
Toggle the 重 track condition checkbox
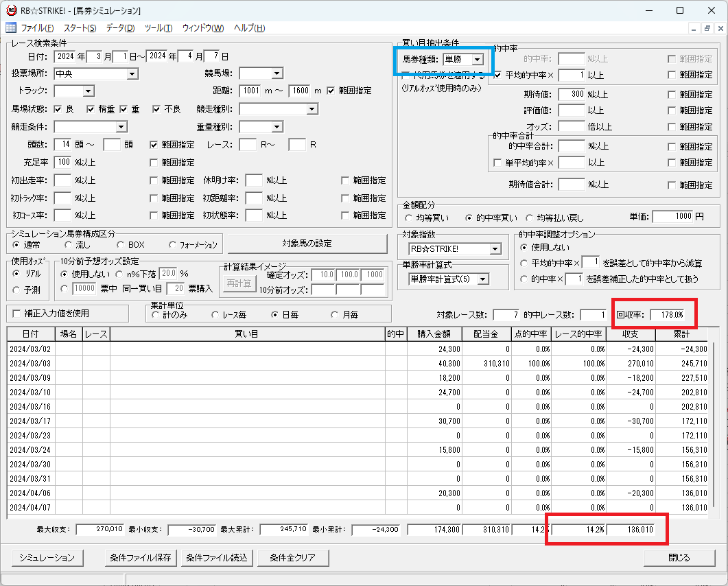pyautogui.click(x=124, y=109)
